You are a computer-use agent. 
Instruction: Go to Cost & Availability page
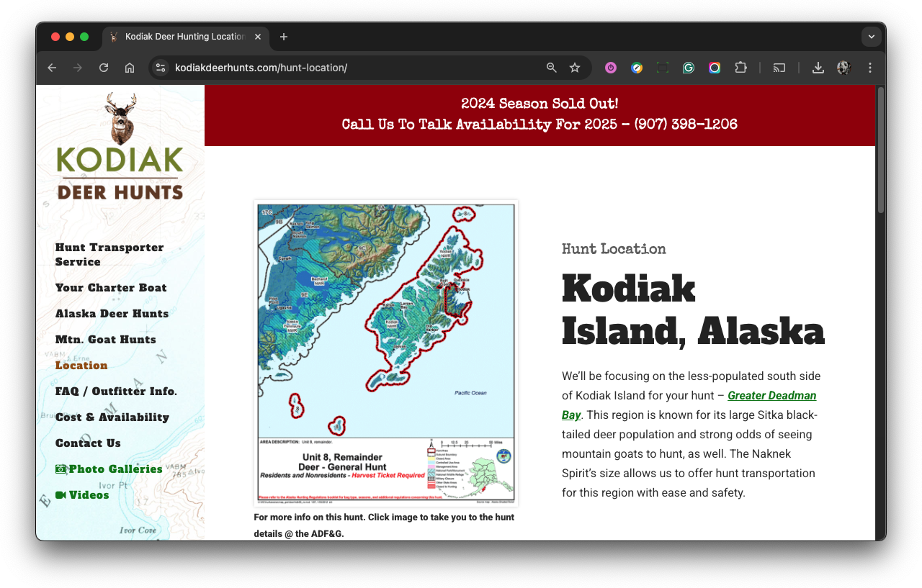coord(112,417)
